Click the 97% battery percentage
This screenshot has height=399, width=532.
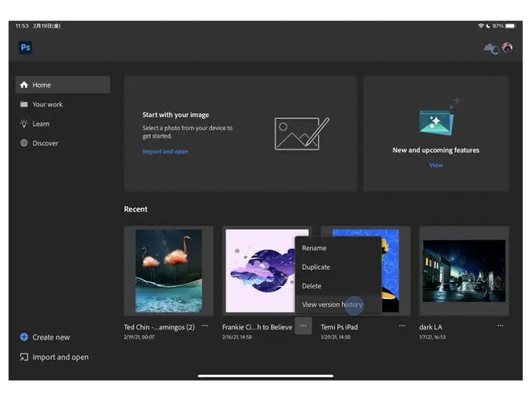point(498,26)
